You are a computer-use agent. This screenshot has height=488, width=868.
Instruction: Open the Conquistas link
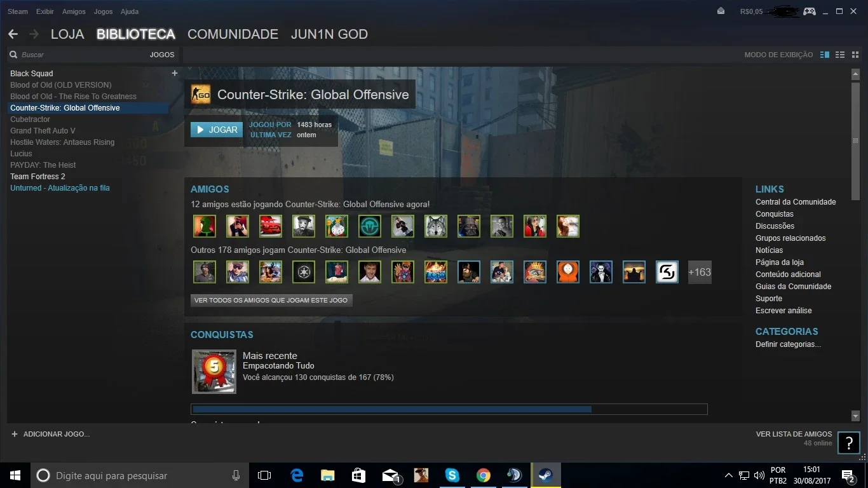775,214
